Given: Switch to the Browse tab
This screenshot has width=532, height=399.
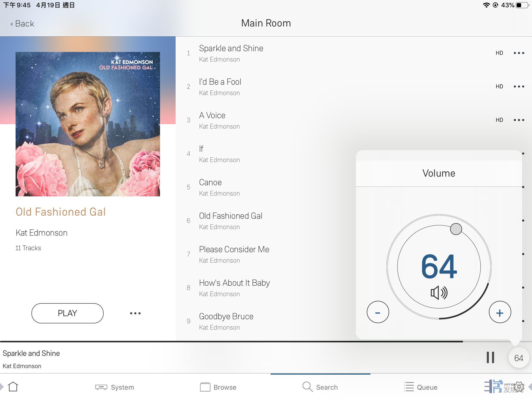Looking at the screenshot, I should coord(218,387).
